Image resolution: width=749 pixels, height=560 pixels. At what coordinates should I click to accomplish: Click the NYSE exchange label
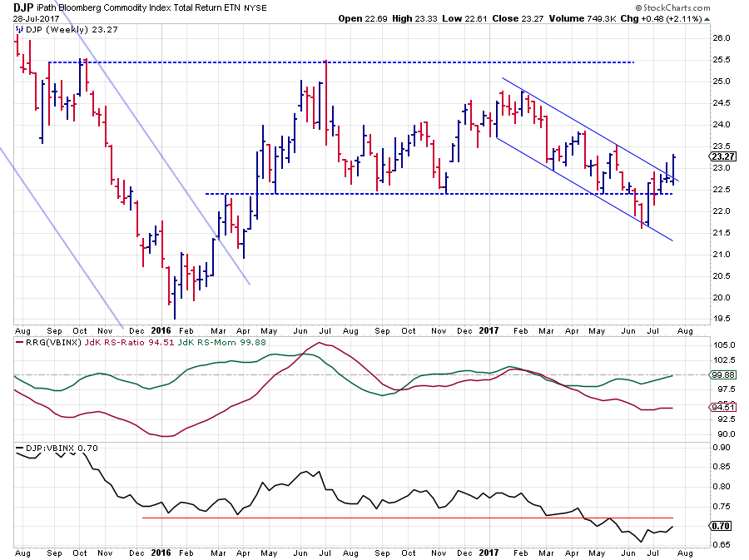(x=255, y=8)
